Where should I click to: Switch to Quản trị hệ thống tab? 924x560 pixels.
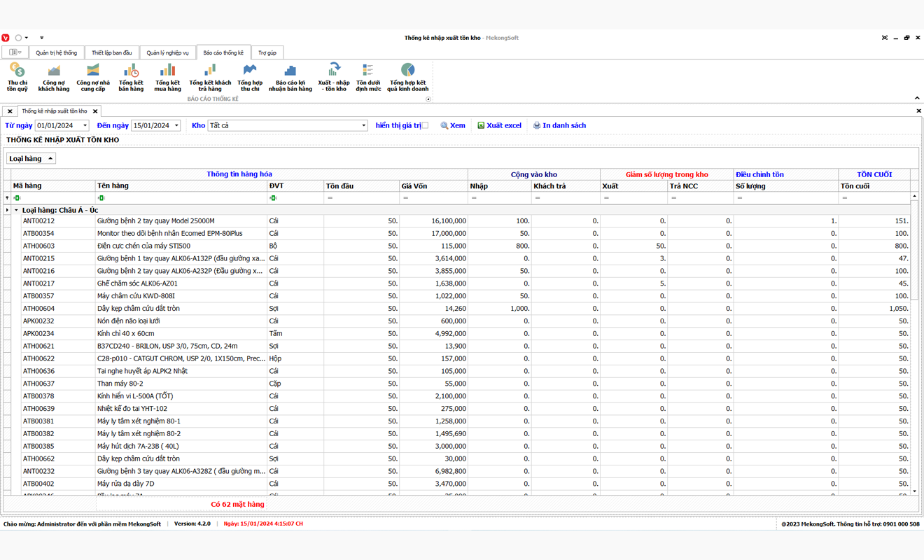[x=57, y=52]
